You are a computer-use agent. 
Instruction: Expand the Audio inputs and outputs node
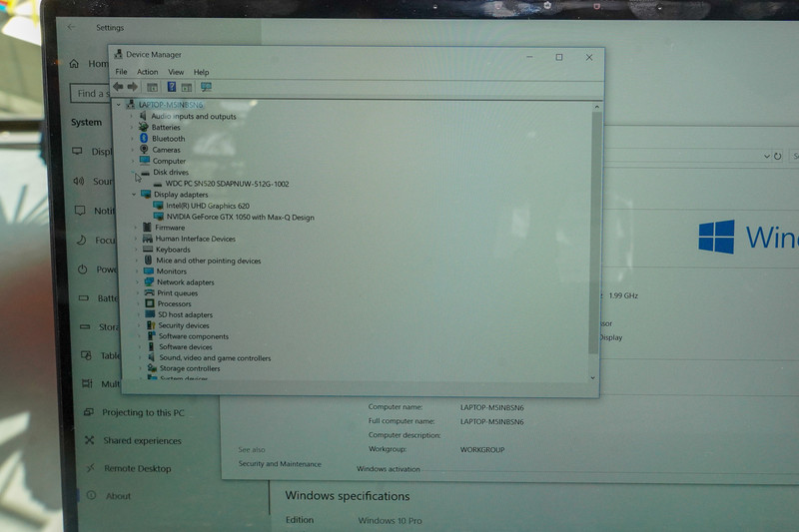[132, 116]
